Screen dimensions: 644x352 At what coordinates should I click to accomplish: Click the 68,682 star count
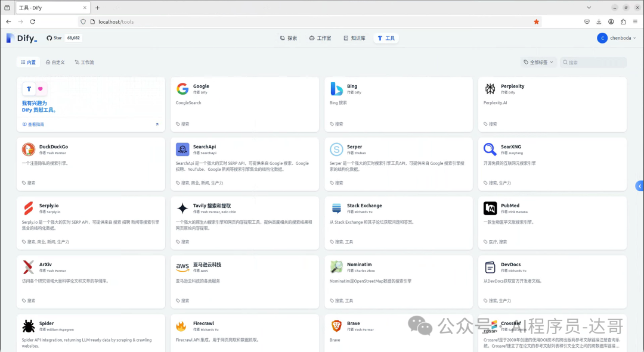(x=73, y=38)
